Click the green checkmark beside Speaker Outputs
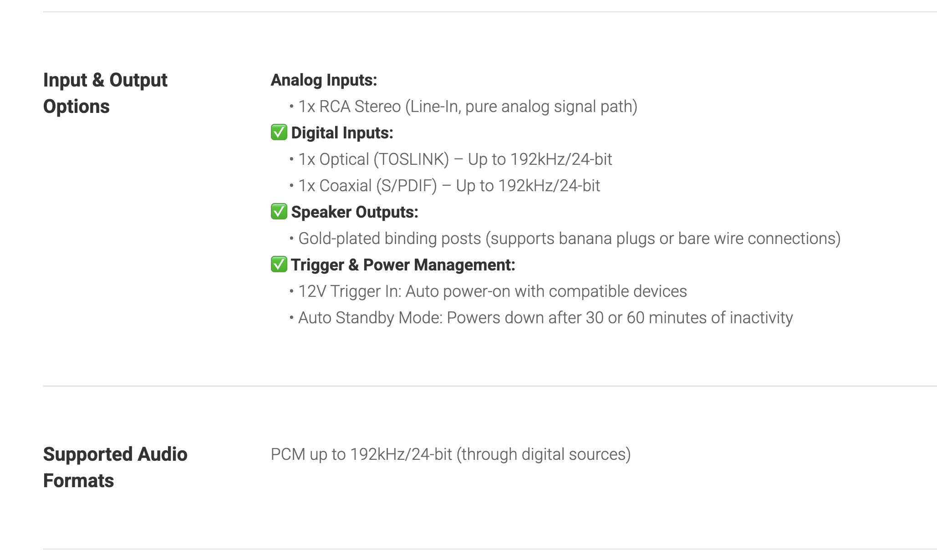 point(279,212)
